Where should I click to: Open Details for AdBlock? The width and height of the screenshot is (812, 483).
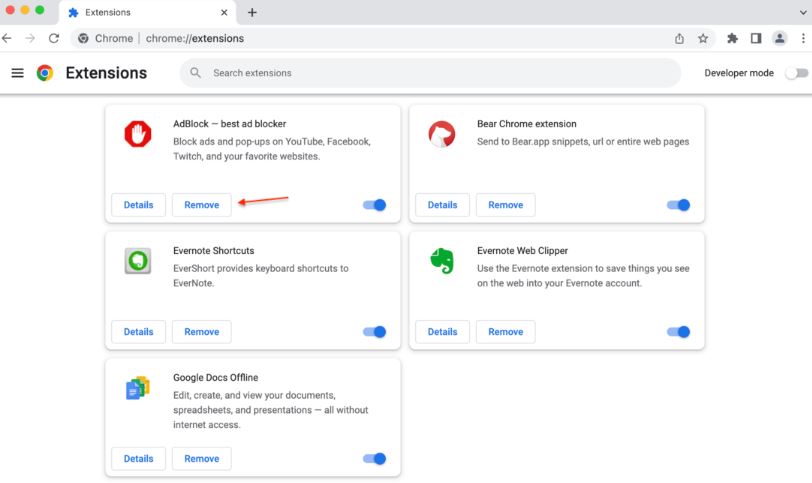pos(138,205)
